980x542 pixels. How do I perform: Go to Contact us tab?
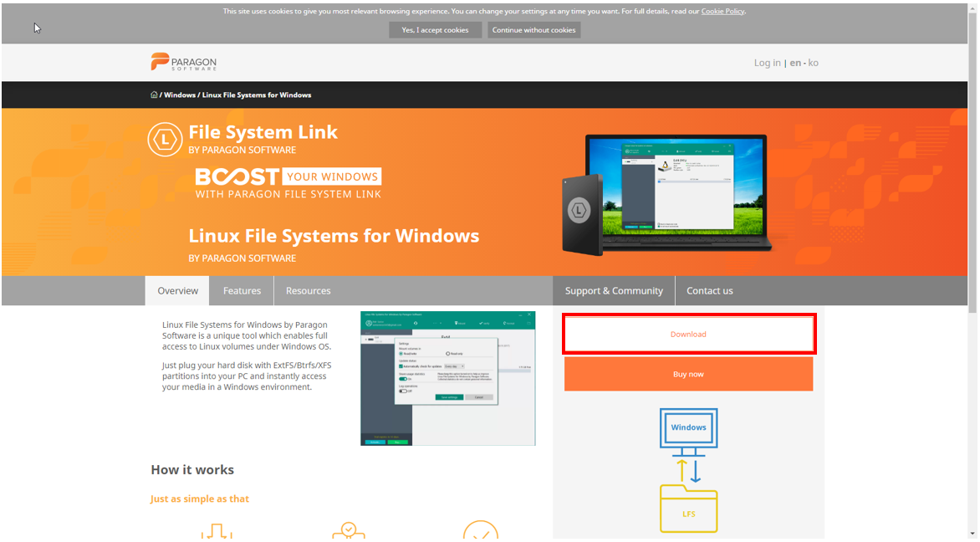pos(709,291)
